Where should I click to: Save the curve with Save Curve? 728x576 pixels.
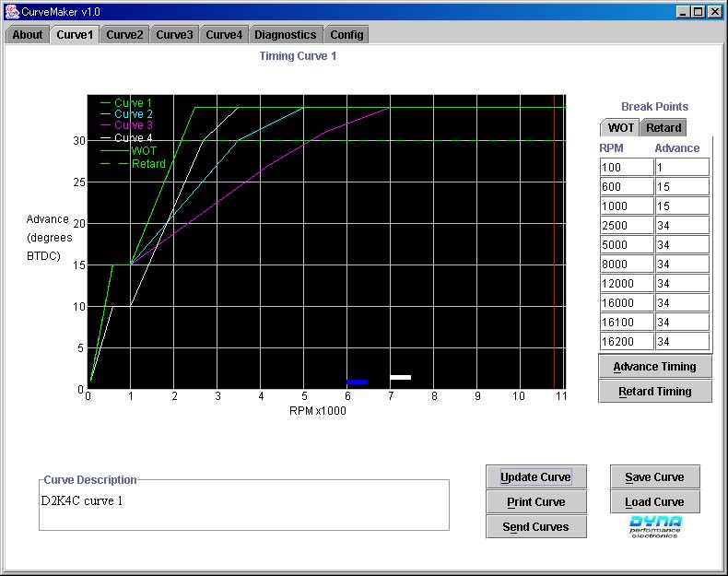pyautogui.click(x=654, y=477)
